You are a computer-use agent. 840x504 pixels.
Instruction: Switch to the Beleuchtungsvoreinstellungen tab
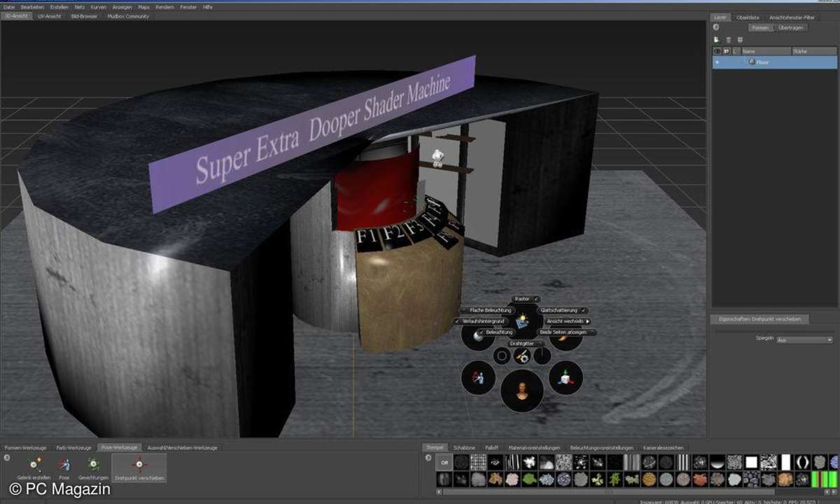tap(602, 447)
